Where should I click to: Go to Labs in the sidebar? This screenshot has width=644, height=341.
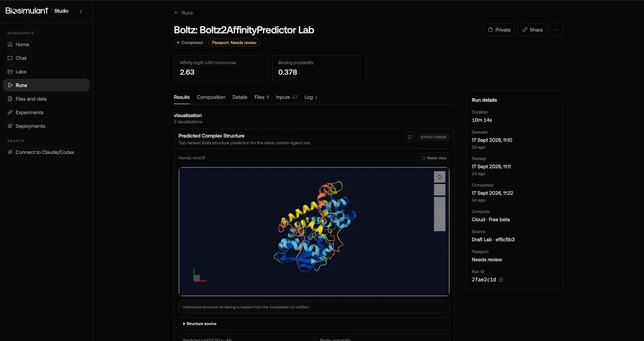[46, 72]
